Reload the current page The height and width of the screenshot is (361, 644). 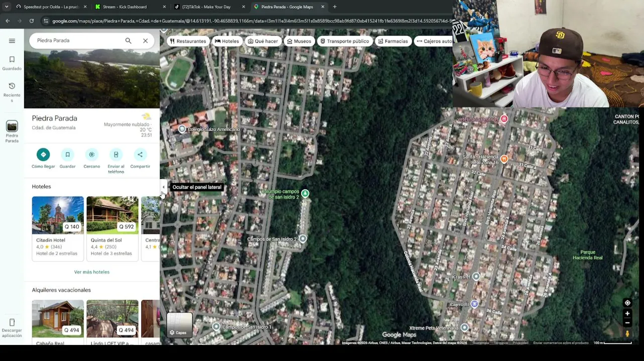tap(32, 21)
